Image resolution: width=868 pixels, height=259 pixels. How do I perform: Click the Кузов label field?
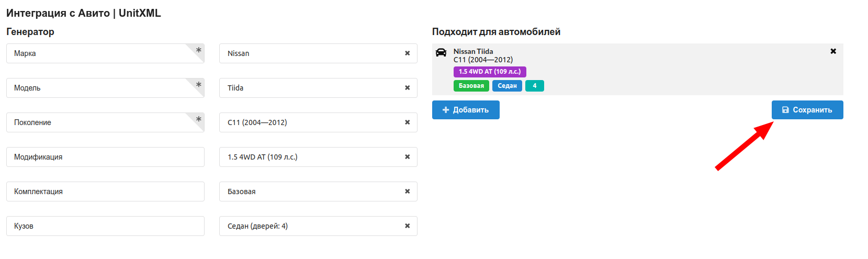(105, 226)
